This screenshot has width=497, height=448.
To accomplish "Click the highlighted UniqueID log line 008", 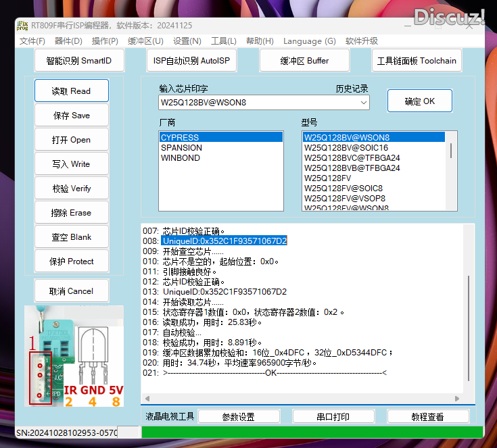I will pyautogui.click(x=224, y=241).
